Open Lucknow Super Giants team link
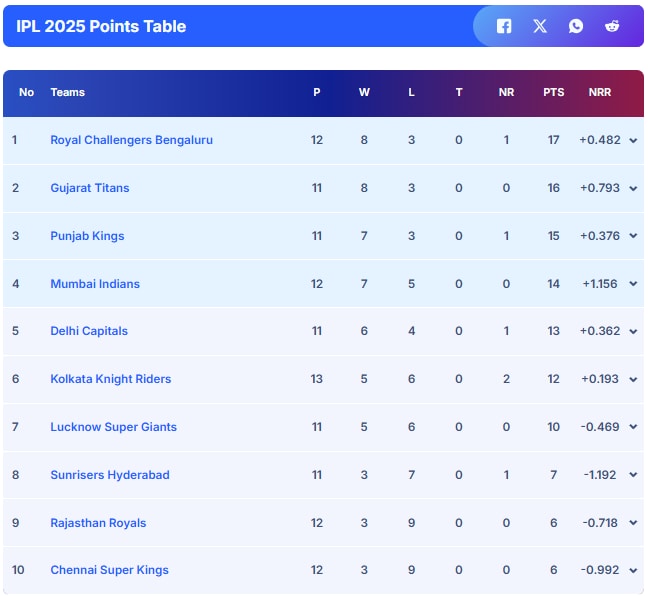Screen dimensions: 648x596 click(x=113, y=427)
